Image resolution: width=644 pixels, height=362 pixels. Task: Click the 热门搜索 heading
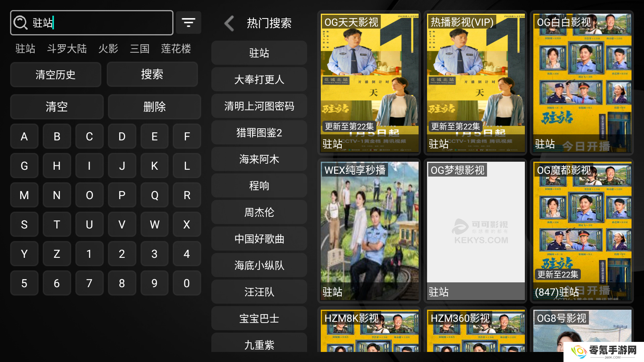point(269,23)
